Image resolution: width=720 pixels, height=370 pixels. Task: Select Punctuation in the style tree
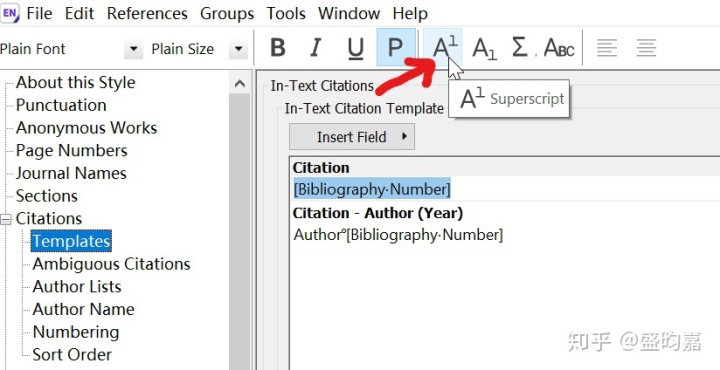(x=61, y=105)
